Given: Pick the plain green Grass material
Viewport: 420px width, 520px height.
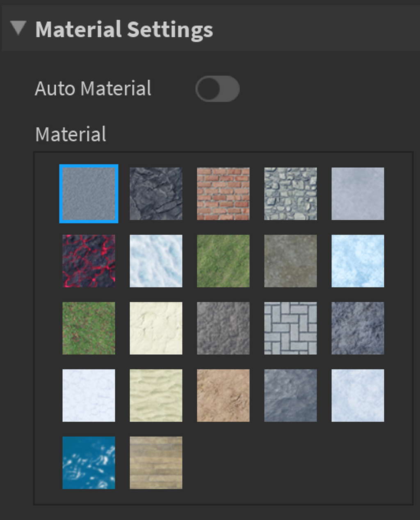Looking at the screenshot, I should click(223, 261).
